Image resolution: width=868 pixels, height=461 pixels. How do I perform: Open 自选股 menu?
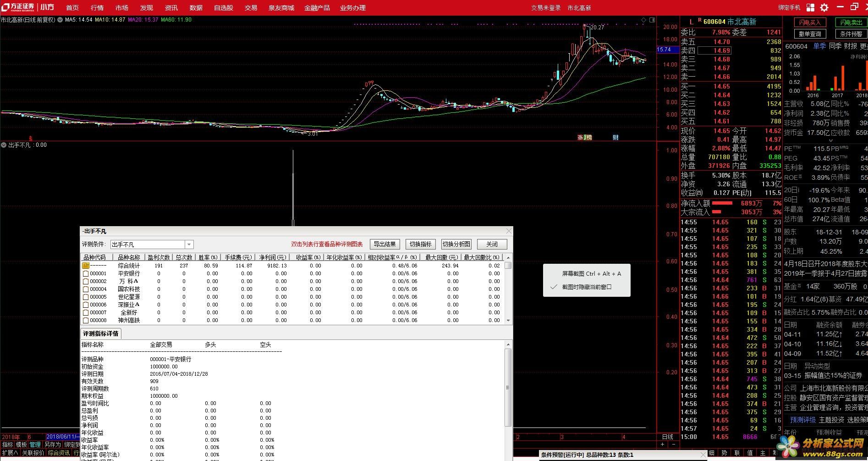(x=224, y=8)
